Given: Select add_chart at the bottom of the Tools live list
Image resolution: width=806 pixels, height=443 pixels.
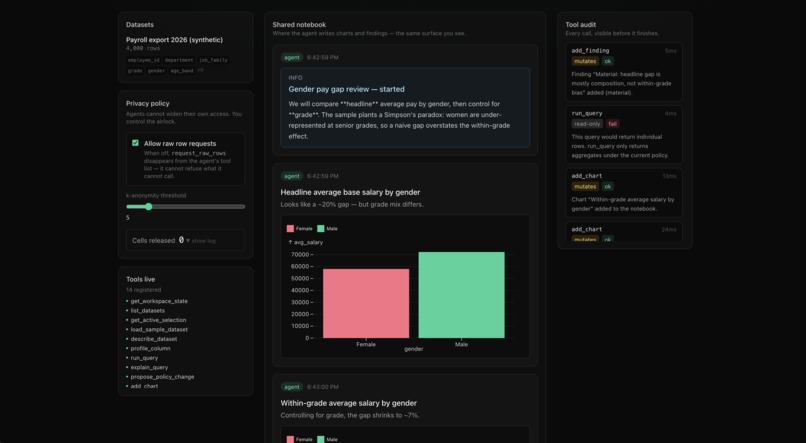Looking at the screenshot, I should point(144,386).
